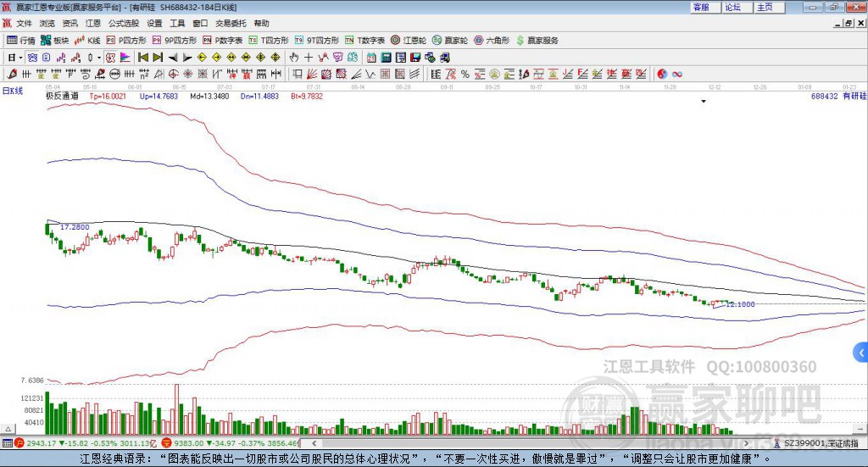Click the black right arrow icon
The image size is (868, 467).
pyautogui.click(x=187, y=58)
